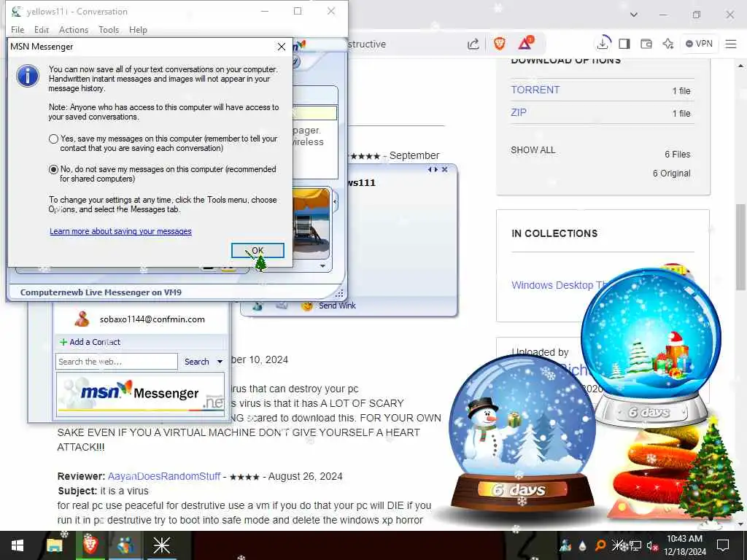
Task: Click the Windows Desktop collection link
Action: tap(557, 285)
